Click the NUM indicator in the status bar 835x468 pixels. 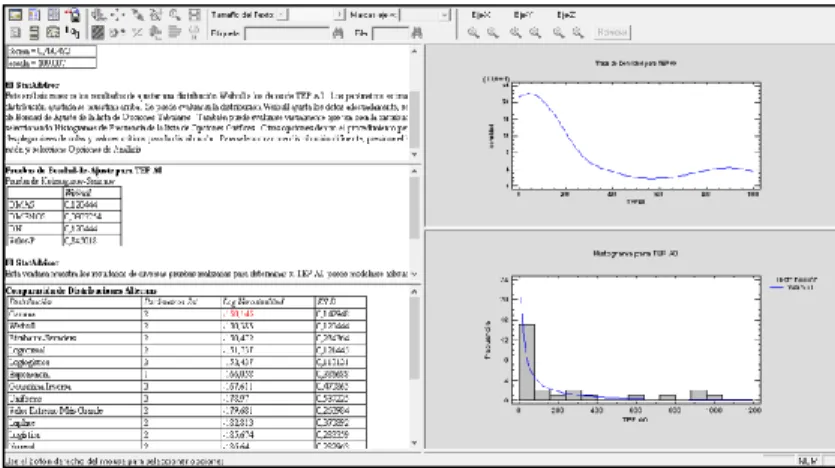(807, 461)
